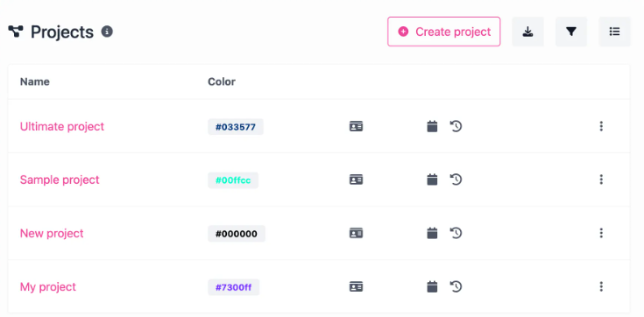Screen dimensions: 644x317
Task: Click the #00ffcc color badge
Action: pos(233,180)
